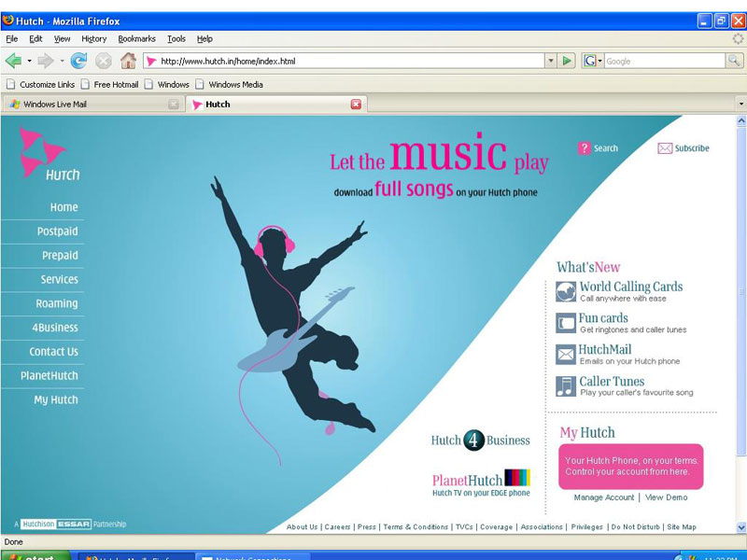The width and height of the screenshot is (747, 560).
Task: Click the Fun cards icon
Action: (x=566, y=323)
